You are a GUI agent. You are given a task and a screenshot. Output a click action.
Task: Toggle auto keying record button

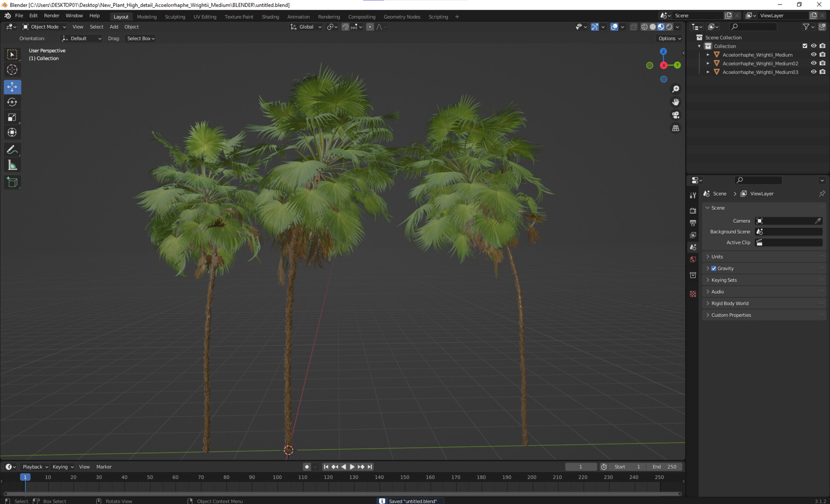tap(307, 467)
